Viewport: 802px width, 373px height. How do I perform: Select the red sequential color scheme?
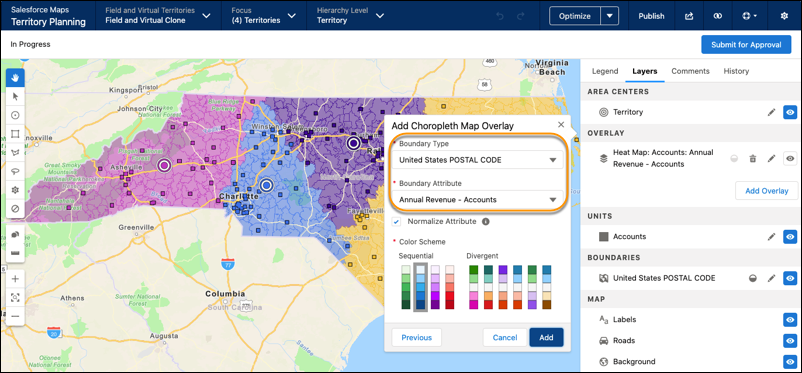pos(450,287)
